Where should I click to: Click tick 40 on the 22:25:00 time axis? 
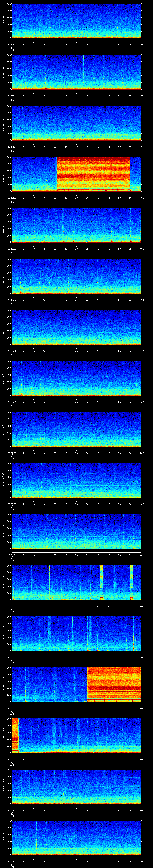(98, 606)
